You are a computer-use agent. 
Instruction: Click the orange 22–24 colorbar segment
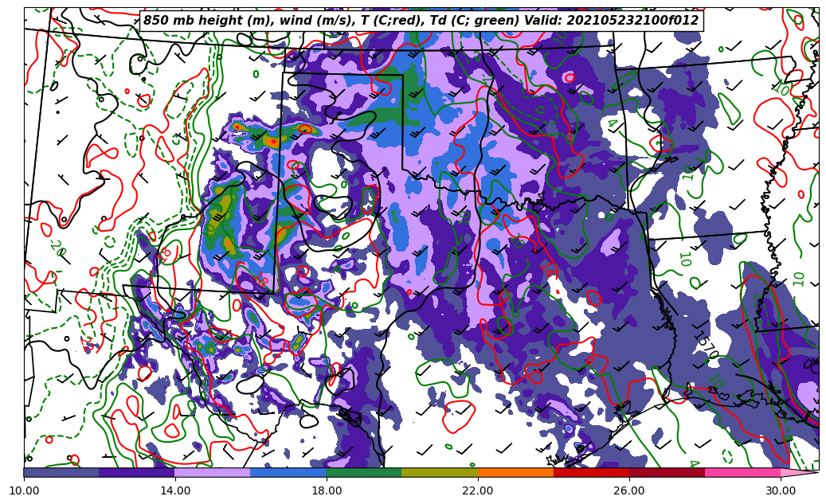[x=515, y=472]
